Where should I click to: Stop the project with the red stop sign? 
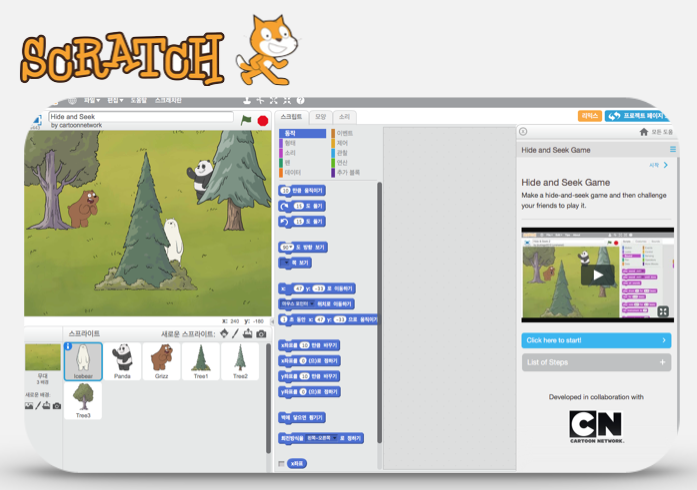(263, 120)
